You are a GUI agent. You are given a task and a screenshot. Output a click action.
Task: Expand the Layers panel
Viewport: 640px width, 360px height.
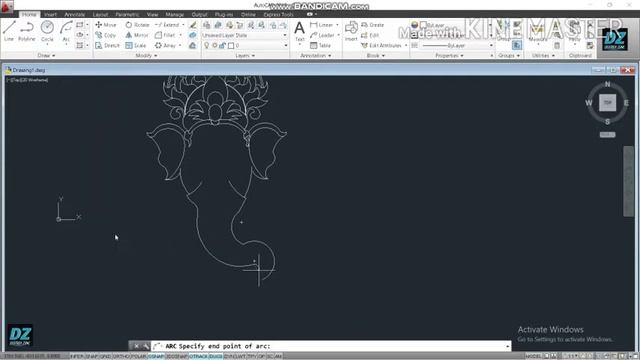pyautogui.click(x=245, y=56)
